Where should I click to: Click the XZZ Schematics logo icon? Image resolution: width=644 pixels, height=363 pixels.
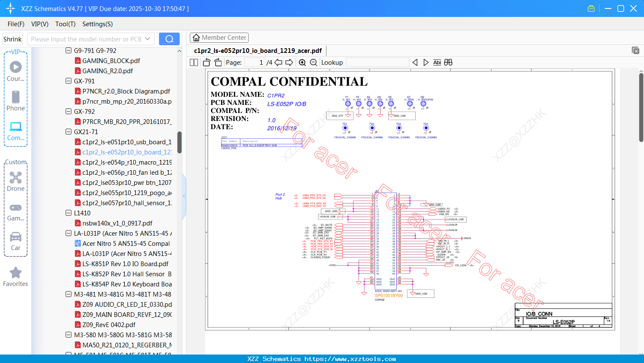[x=10, y=8]
